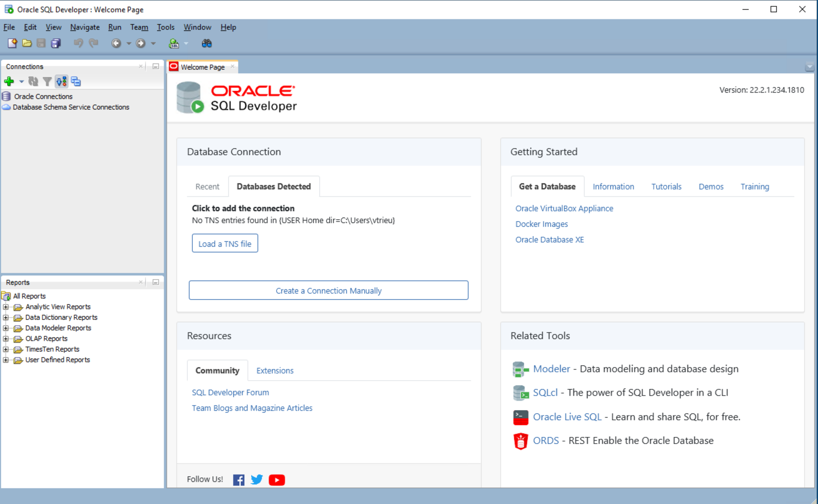Refresh the Connections panel
Screen dimensions: 818x504
(x=34, y=82)
